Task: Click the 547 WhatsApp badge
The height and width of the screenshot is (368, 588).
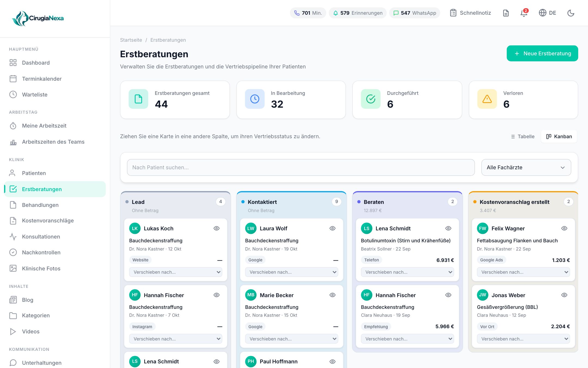Action: [x=415, y=13]
